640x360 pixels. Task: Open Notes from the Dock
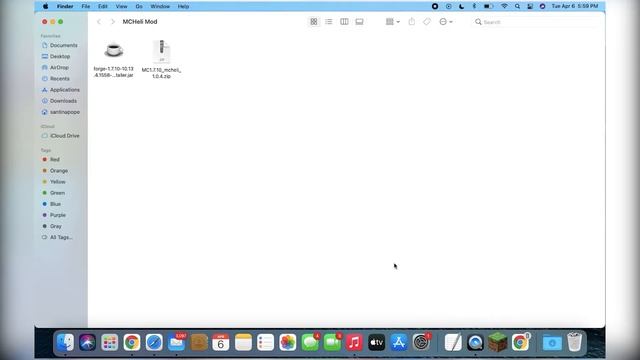click(x=243, y=342)
